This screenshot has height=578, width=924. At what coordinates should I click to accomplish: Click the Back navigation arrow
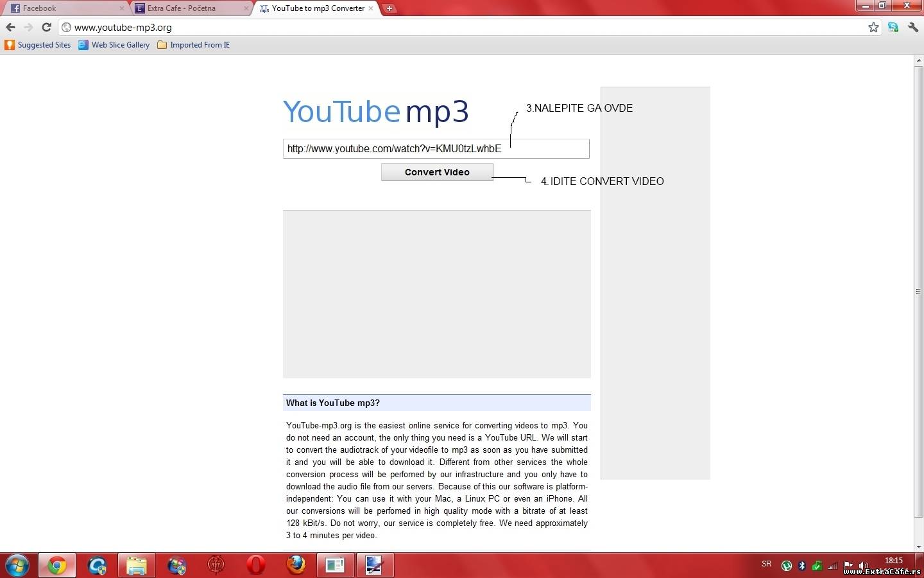pyautogui.click(x=10, y=27)
